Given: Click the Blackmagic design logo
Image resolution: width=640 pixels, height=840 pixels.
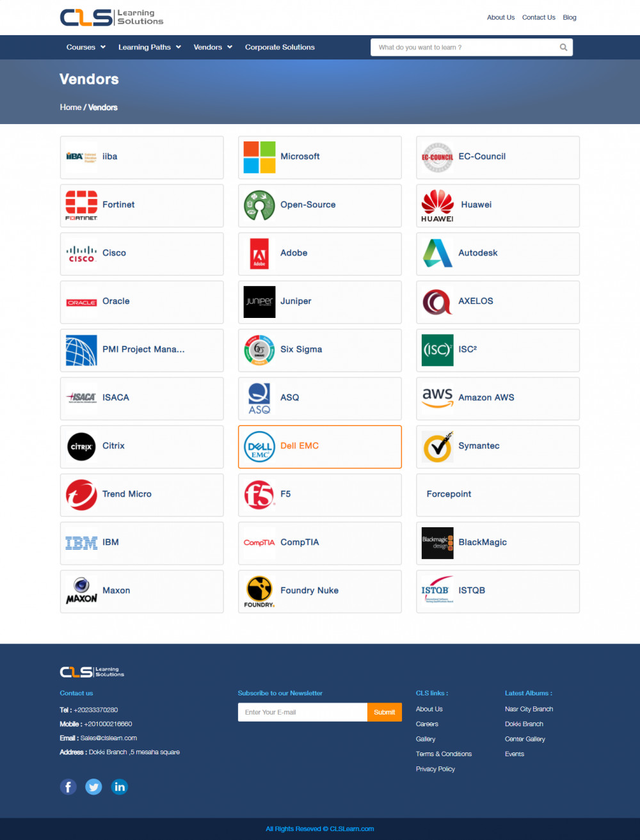Looking at the screenshot, I should pyautogui.click(x=437, y=543).
